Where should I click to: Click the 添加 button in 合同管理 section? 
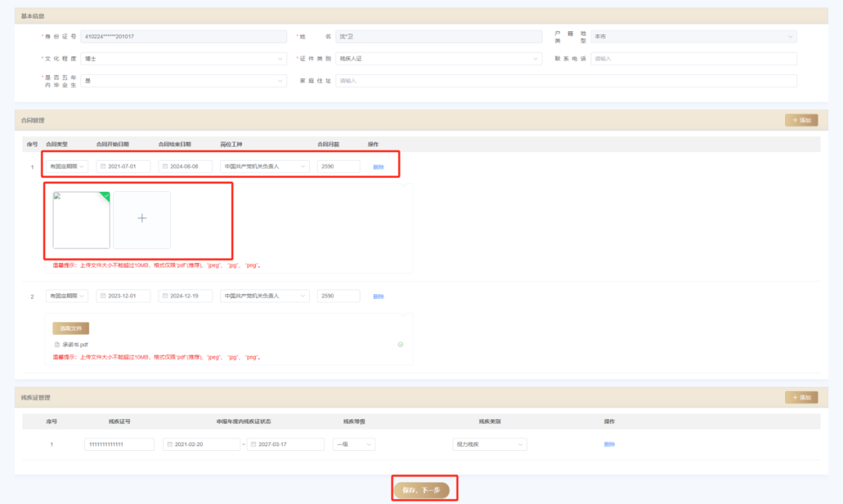[x=802, y=120]
